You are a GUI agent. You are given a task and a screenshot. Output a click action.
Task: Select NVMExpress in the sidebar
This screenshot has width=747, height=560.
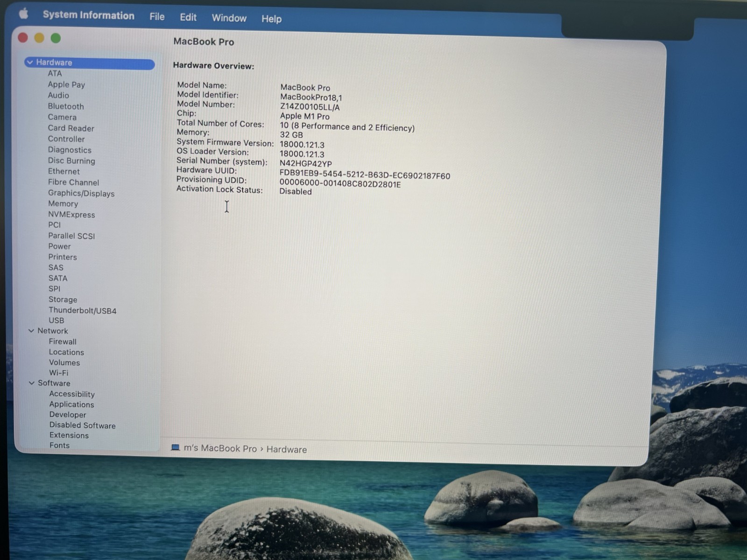coord(71,215)
